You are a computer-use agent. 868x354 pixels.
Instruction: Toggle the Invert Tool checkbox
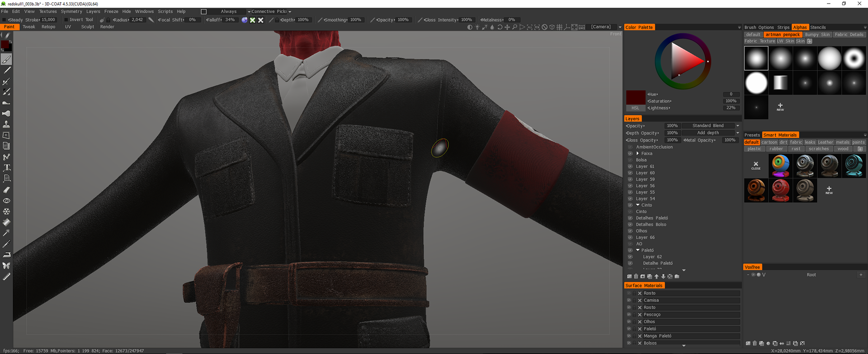tap(66, 20)
